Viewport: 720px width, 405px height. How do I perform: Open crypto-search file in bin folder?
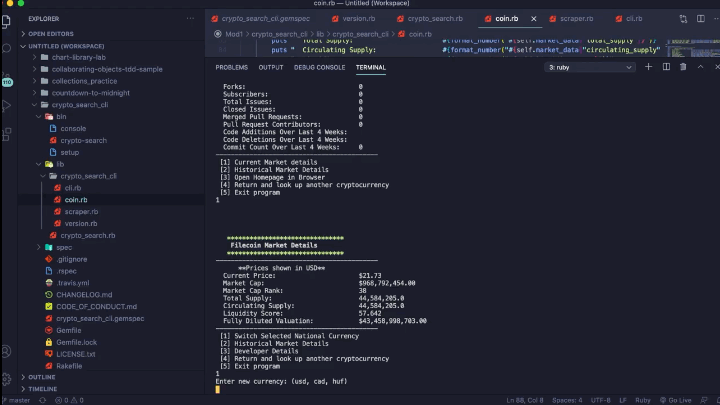[x=83, y=141]
